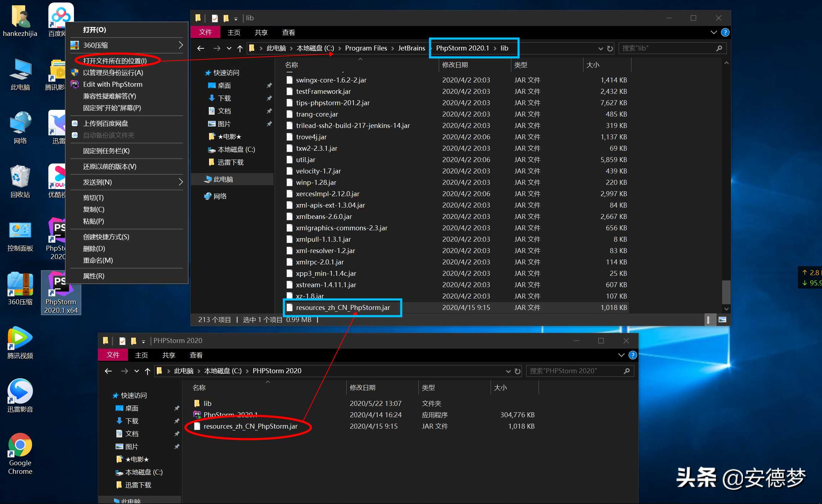Click 本地磁盘 (C:) breadcrumb in PHPStorm 2020 window

223,371
